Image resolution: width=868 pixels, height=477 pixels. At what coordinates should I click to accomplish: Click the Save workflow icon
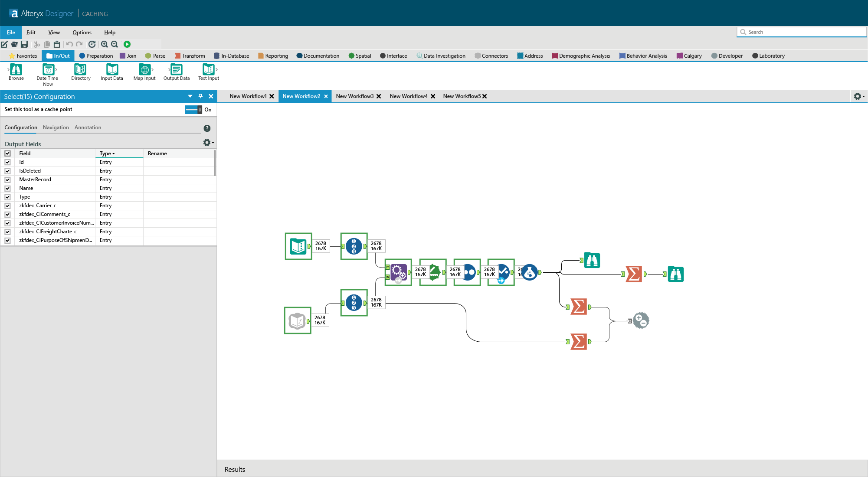tap(24, 44)
